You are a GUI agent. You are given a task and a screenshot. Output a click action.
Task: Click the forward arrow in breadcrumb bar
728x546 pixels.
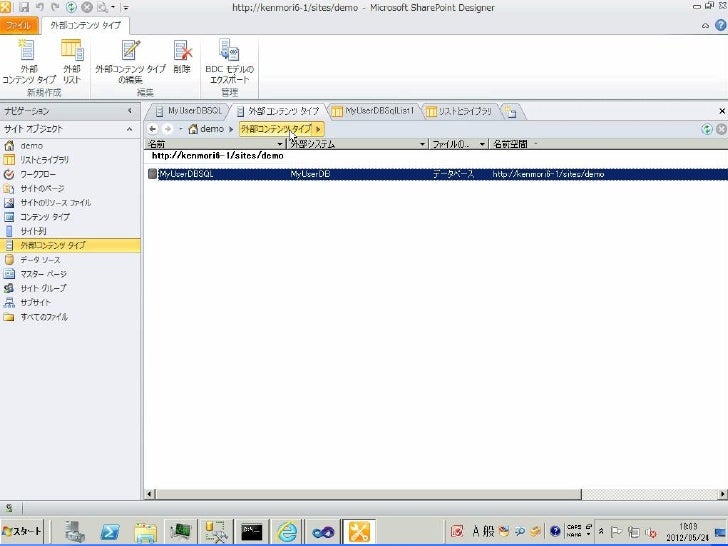(168, 129)
